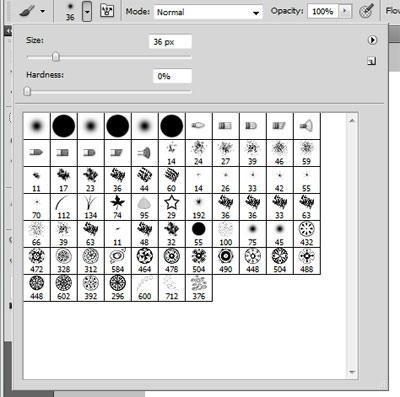
Task: Pick the ornament brush labeled 478
Action: click(x=172, y=261)
